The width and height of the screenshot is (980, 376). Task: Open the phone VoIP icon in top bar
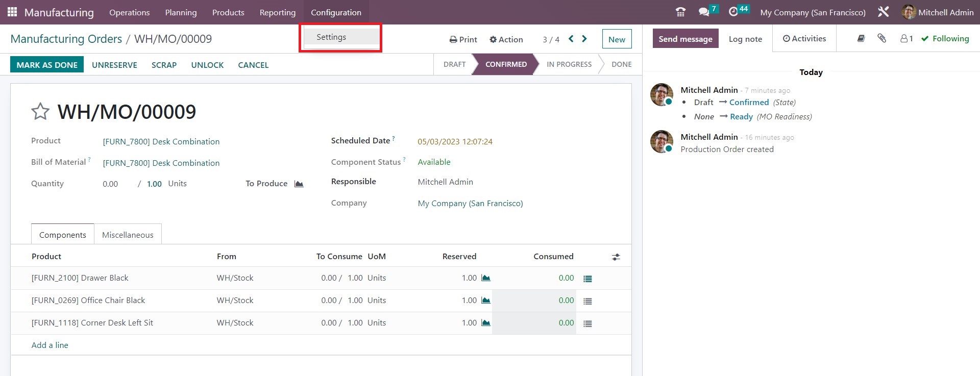click(x=680, y=12)
